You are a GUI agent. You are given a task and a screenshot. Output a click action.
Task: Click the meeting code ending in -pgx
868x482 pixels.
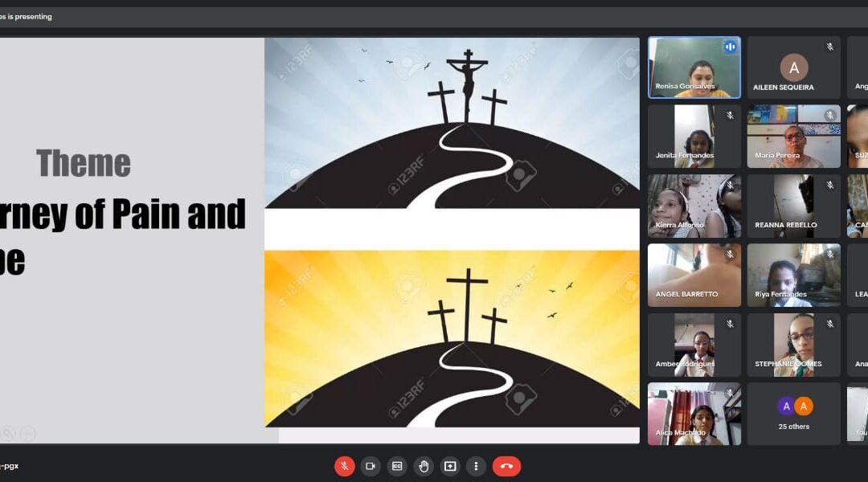tap(10, 466)
